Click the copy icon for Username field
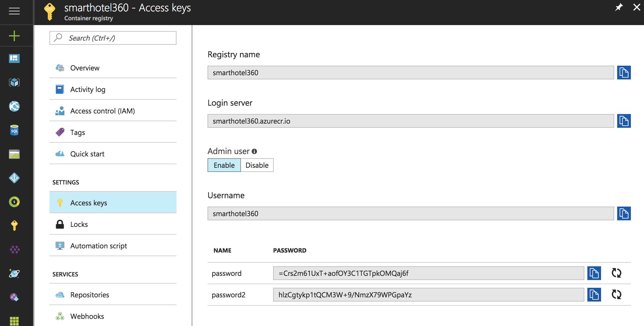The height and width of the screenshot is (326, 644). click(625, 213)
